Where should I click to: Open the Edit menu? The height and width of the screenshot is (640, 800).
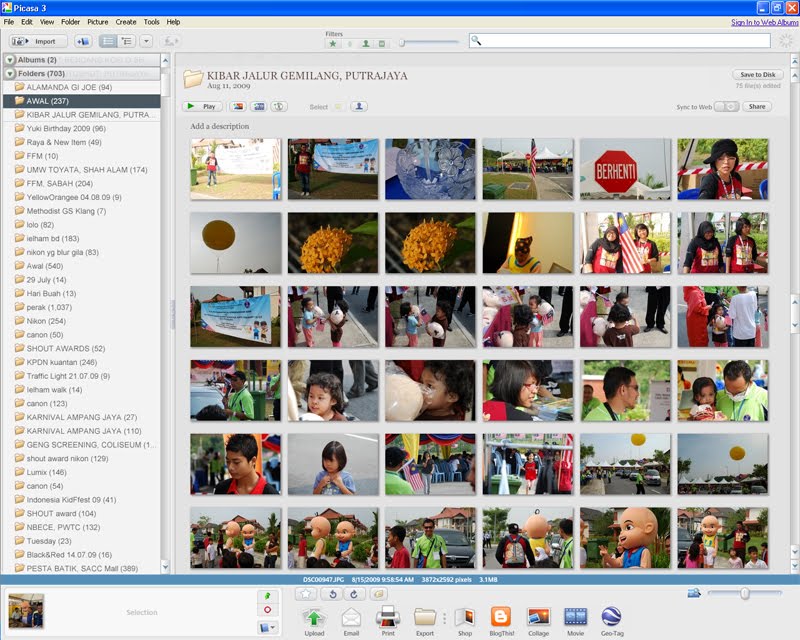(x=27, y=22)
